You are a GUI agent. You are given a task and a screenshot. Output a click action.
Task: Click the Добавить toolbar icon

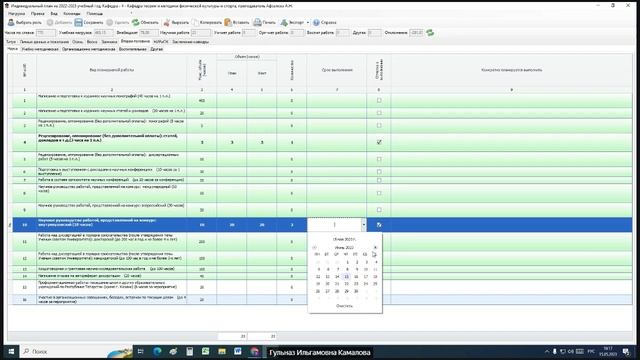click(50, 22)
